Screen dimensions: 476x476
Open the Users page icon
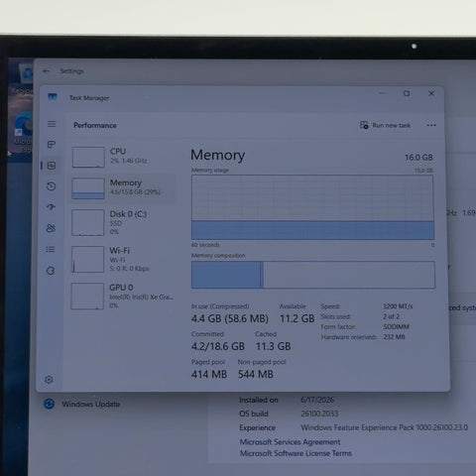click(x=51, y=228)
